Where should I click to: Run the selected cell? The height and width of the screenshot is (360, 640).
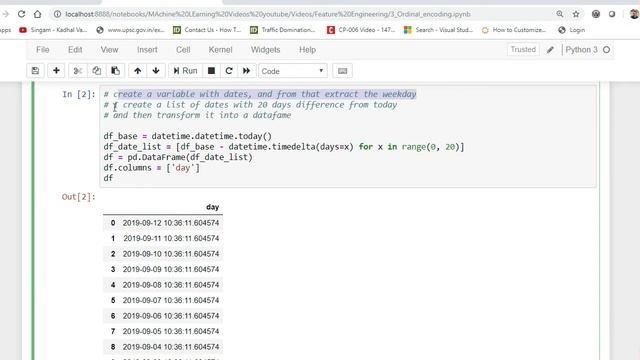185,71
